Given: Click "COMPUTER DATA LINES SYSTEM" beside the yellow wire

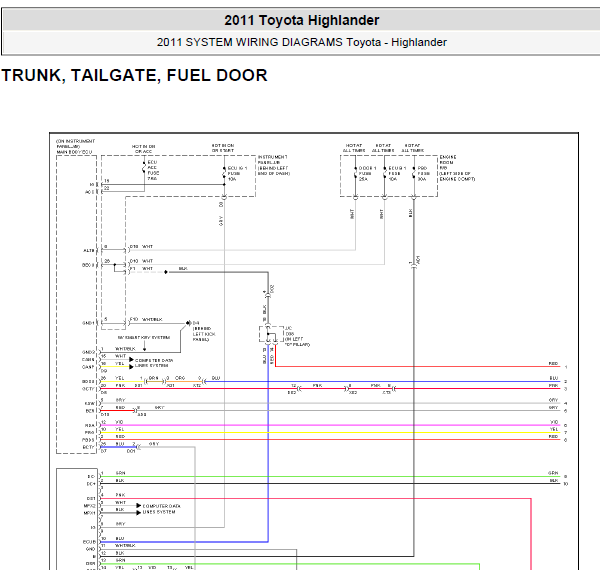Looking at the screenshot, I should [154, 363].
